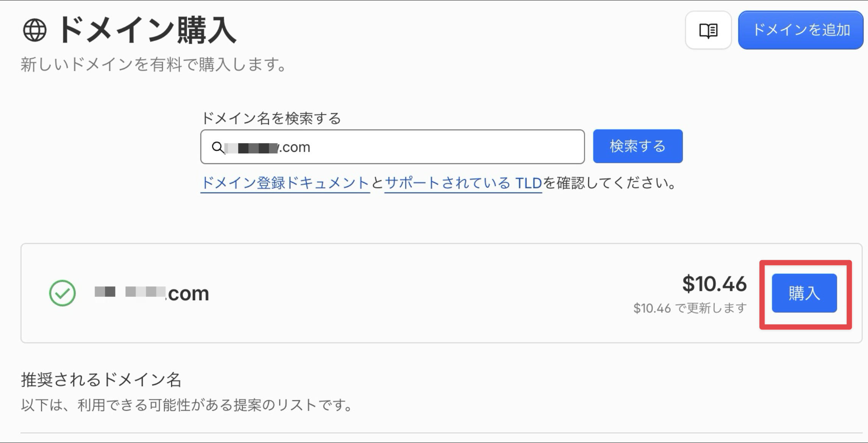Viewport: 868px width, 443px height.
Task: Add a domain via ドメインを追加
Action: tap(801, 30)
